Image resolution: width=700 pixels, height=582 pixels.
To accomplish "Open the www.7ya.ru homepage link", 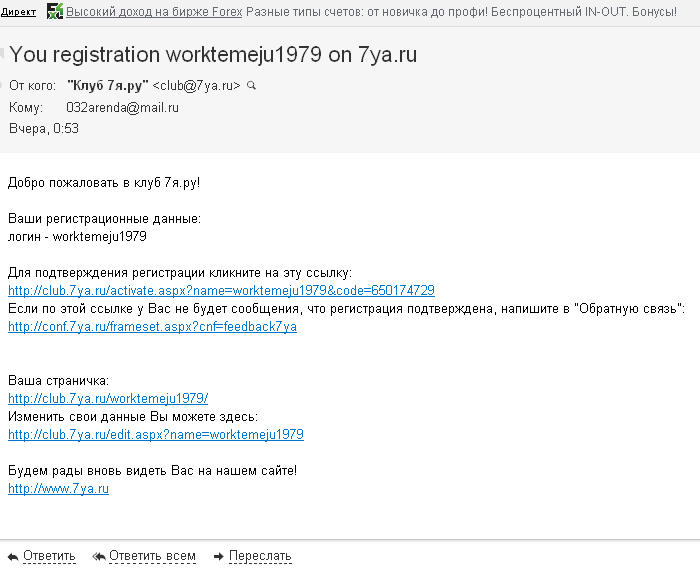I will [x=58, y=489].
